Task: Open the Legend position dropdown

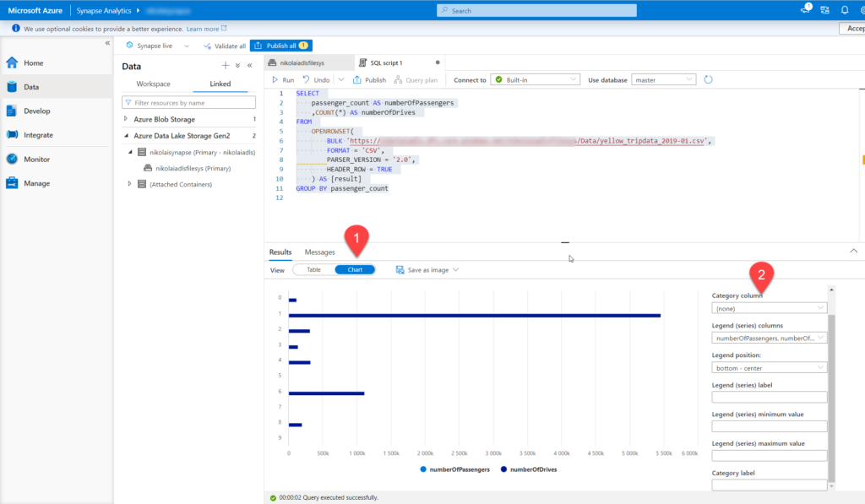Action: pos(769,368)
